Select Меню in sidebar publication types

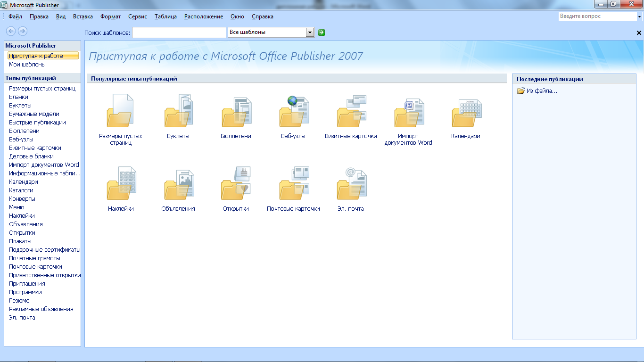(17, 207)
